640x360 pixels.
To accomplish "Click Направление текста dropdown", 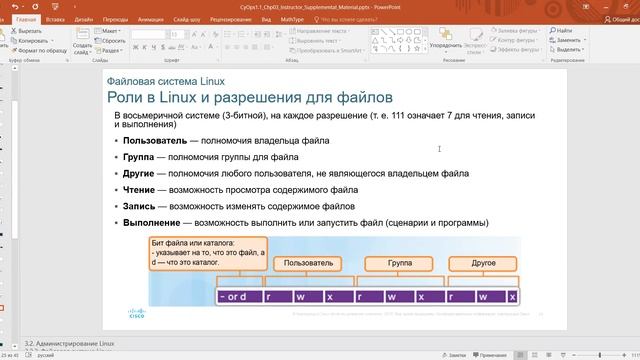I will [320, 31].
